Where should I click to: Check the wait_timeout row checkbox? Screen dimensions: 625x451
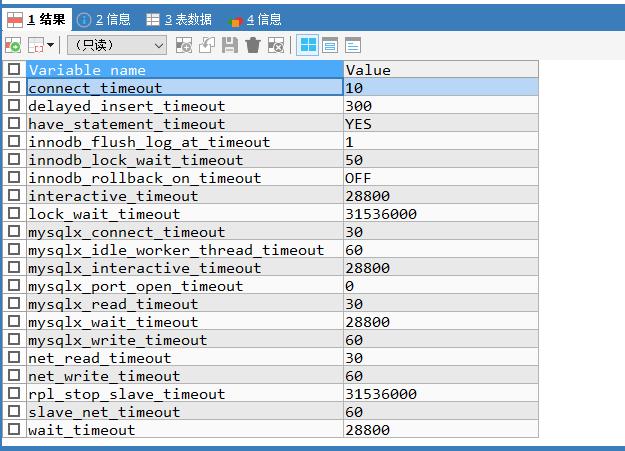click(14, 429)
